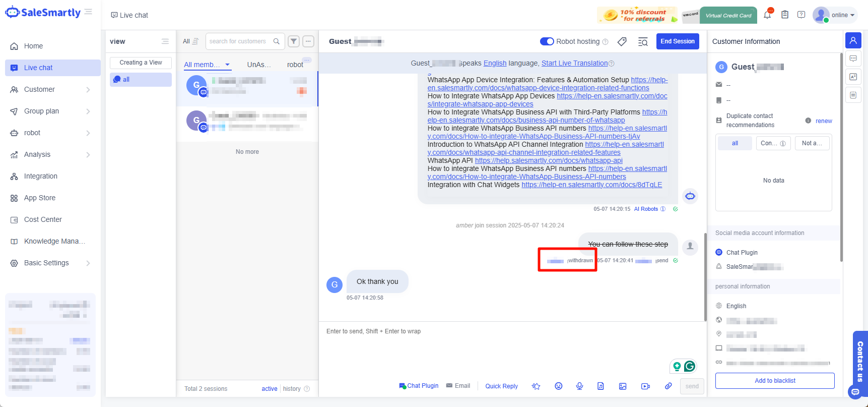Select customer profile side tab icon

[853, 40]
